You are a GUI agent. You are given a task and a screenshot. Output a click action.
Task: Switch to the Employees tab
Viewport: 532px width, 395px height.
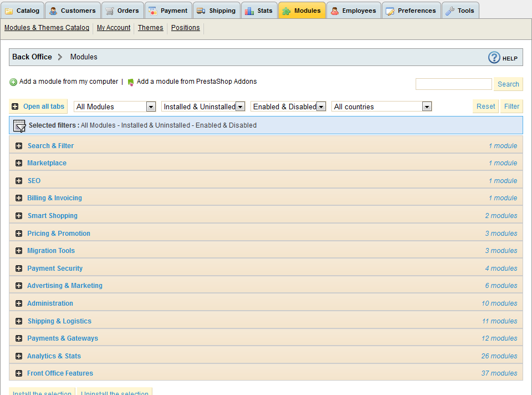[x=354, y=11]
